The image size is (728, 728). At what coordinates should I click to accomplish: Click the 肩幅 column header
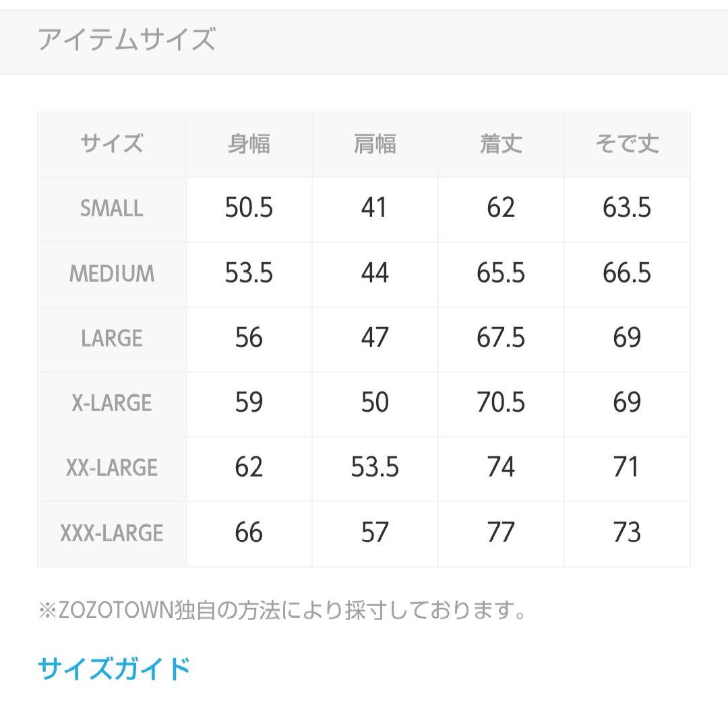tap(375, 144)
